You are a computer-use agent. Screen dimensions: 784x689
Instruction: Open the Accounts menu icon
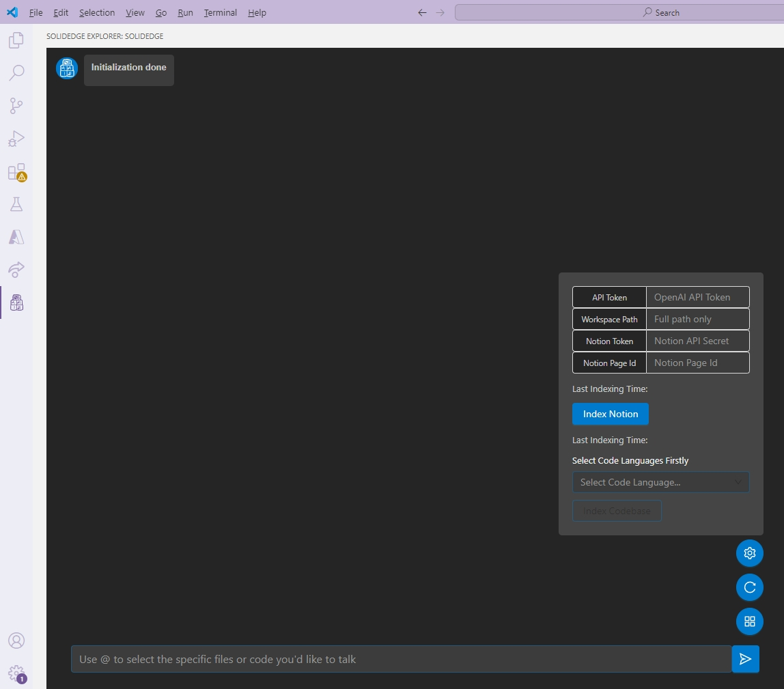(x=16, y=641)
